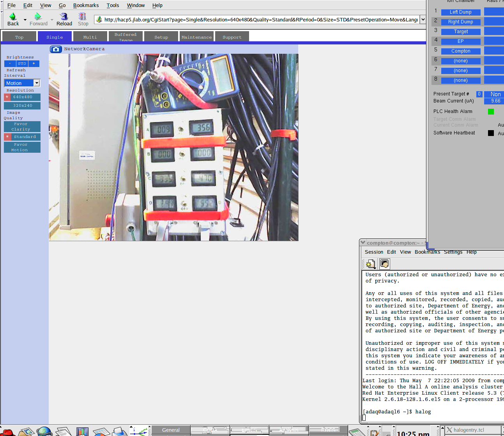
Task: Open the Tools menu
Action: coord(113,5)
